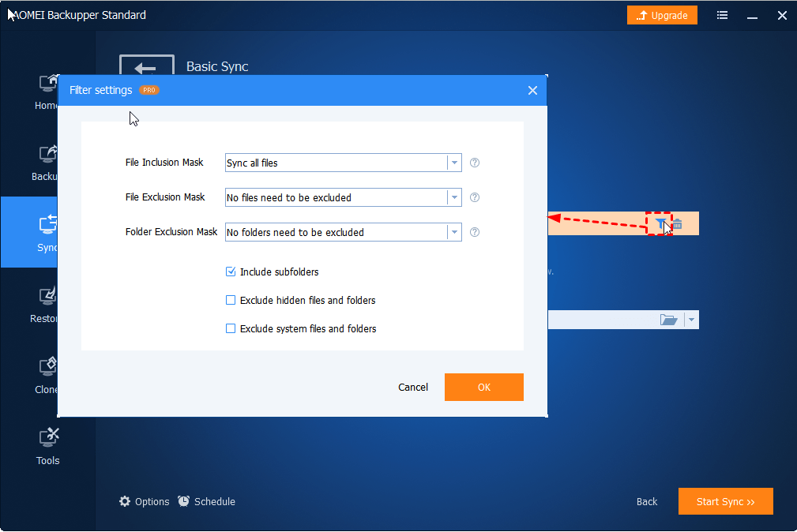Screen dimensions: 797x532
Task: Open the Clone section in sidebar
Action: [x=46, y=377]
